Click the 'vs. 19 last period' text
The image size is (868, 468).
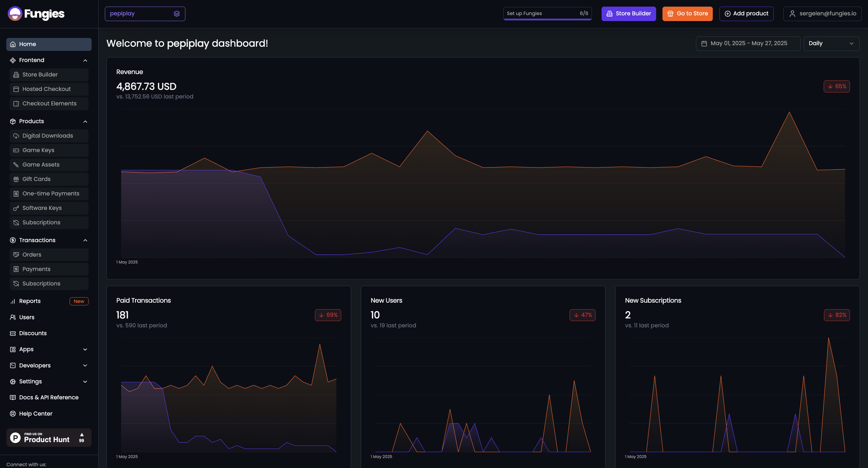pos(393,326)
